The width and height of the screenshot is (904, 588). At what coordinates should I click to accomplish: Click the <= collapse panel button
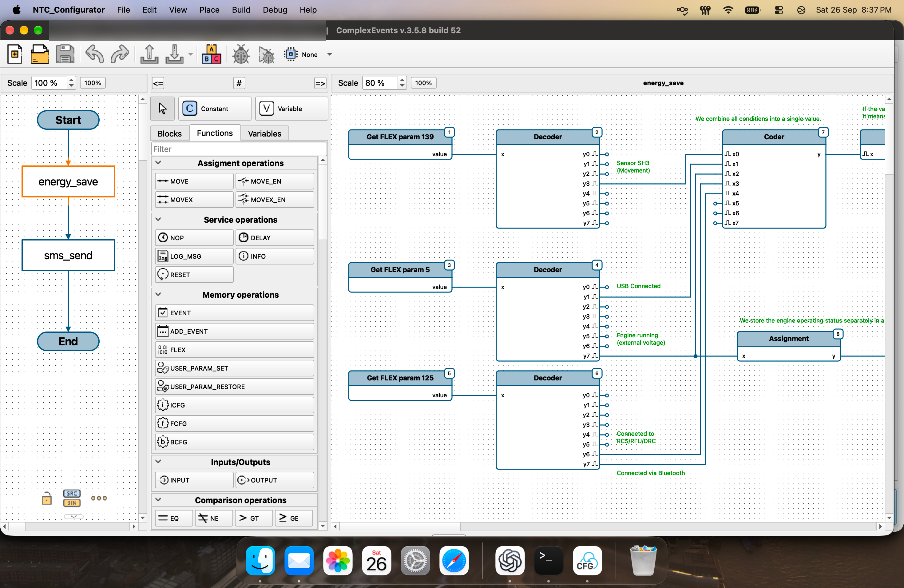click(158, 83)
